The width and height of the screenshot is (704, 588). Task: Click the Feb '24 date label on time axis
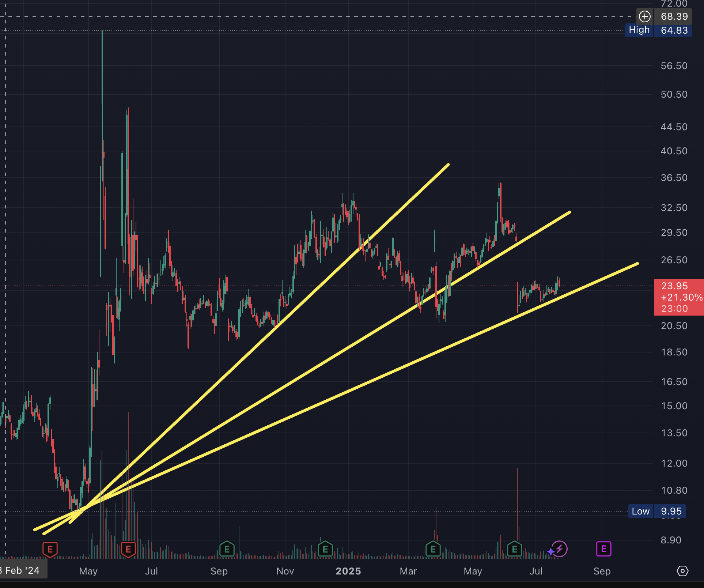tap(23, 570)
